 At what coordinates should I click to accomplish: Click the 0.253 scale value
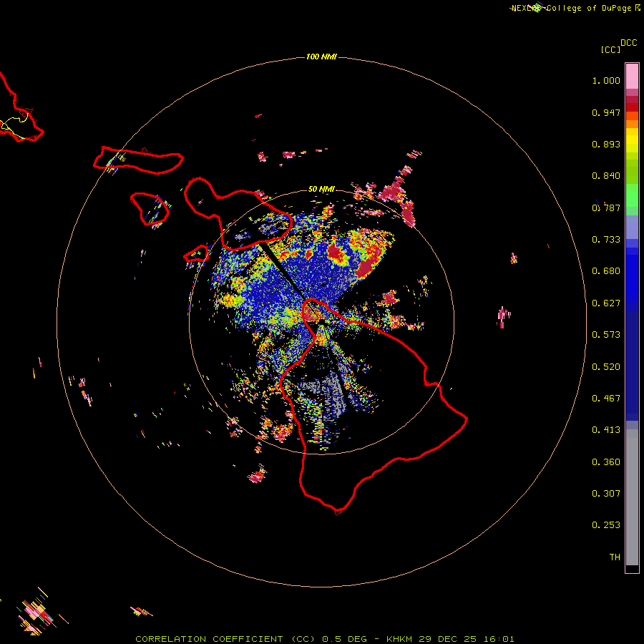click(x=606, y=525)
